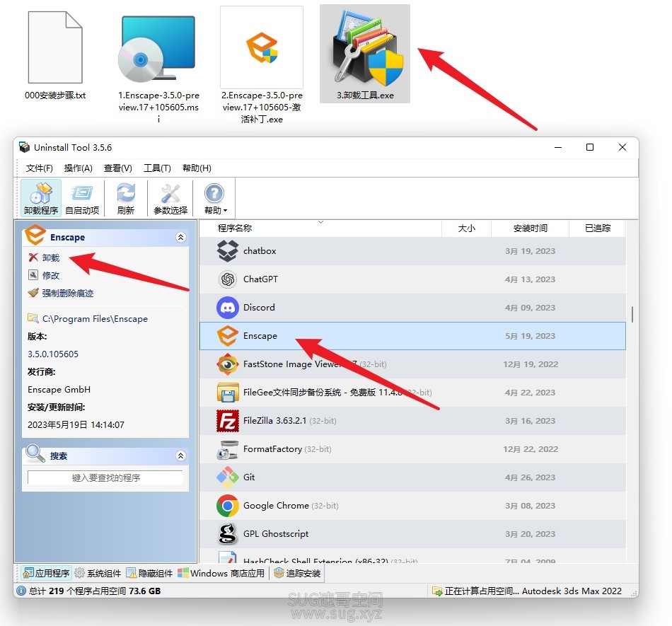Image resolution: width=672 pixels, height=626 pixels.
Task: Open the 操作(A) menu
Action: click(78, 168)
